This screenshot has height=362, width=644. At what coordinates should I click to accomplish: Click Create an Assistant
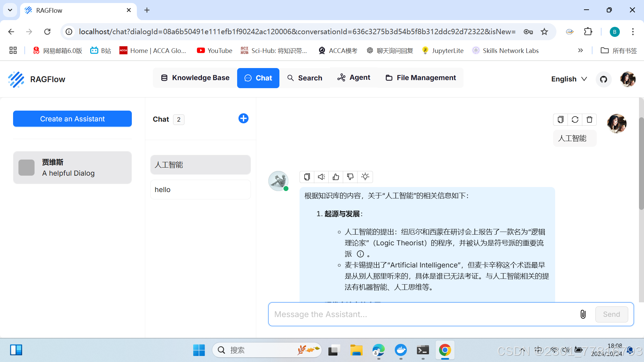72,118
